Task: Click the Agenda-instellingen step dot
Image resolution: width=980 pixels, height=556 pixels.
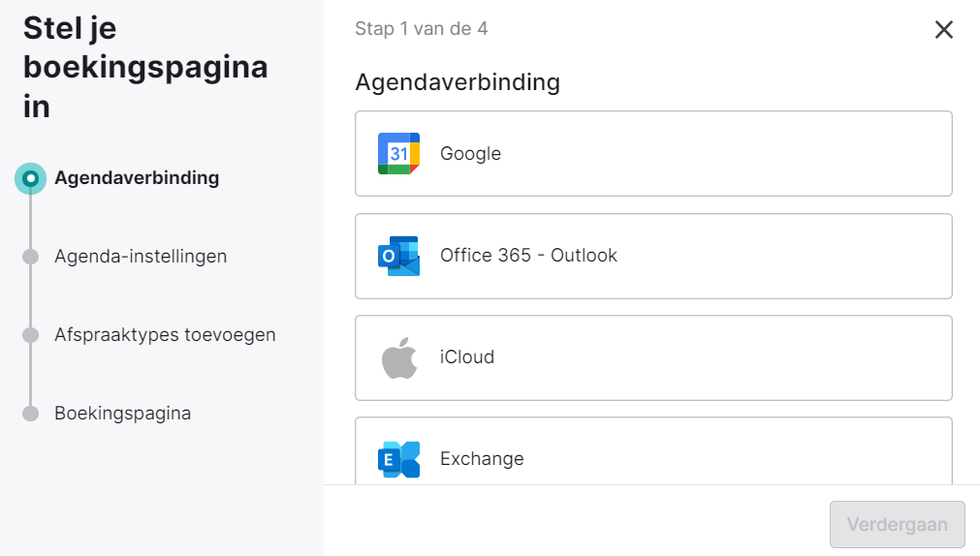Action: tap(31, 257)
